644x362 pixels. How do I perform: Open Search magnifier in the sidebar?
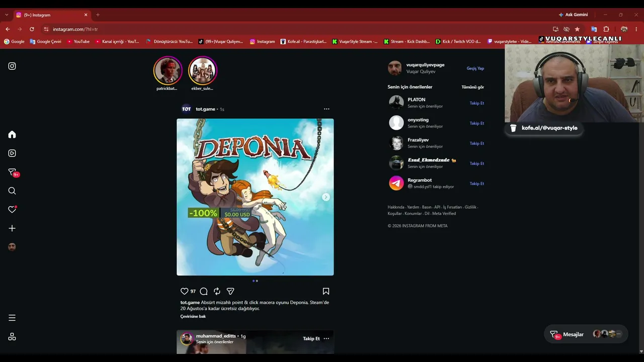point(12,191)
